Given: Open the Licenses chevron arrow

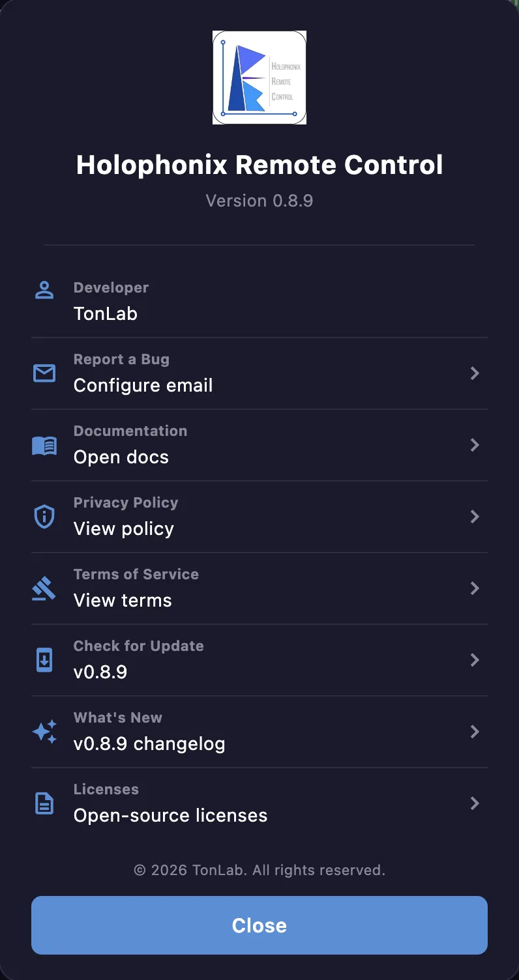Looking at the screenshot, I should pos(475,803).
